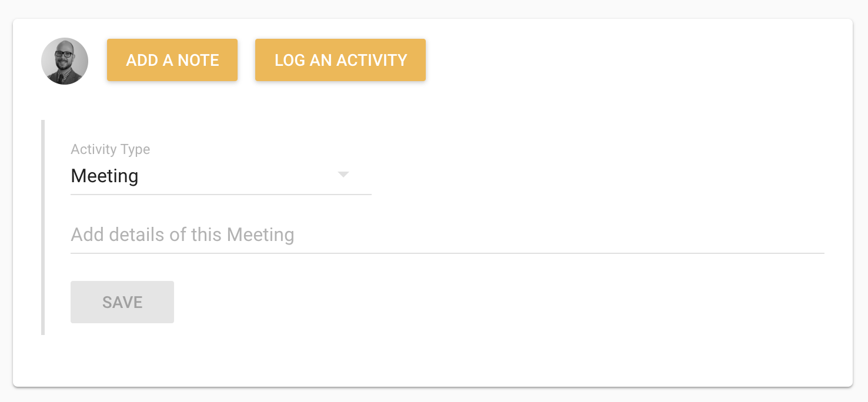This screenshot has height=402, width=868.
Task: Save the logged Meeting activity
Action: tap(122, 302)
